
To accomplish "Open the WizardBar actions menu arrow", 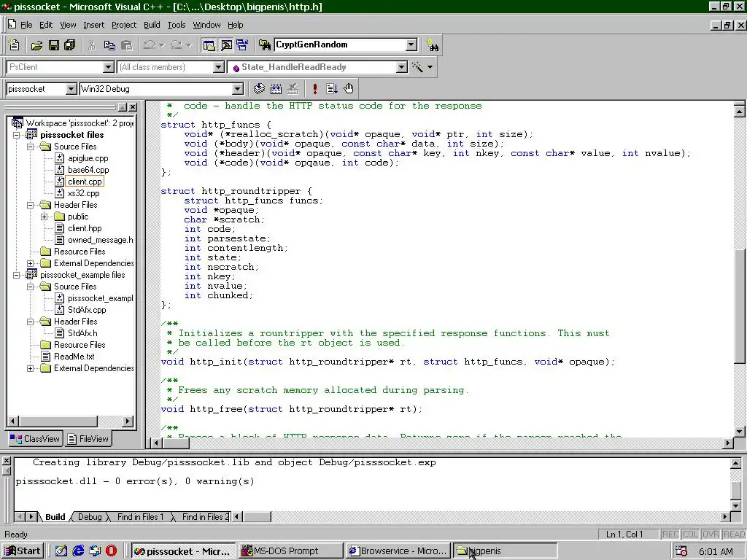I will 430,67.
